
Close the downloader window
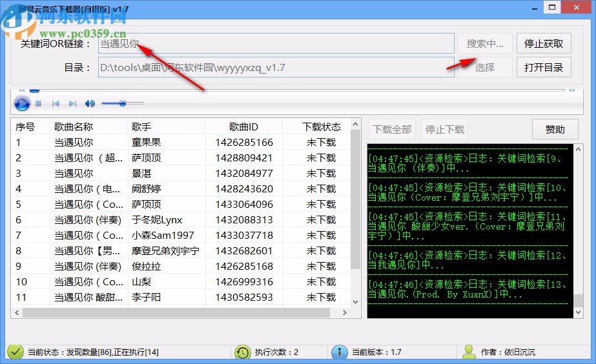click(576, 7)
